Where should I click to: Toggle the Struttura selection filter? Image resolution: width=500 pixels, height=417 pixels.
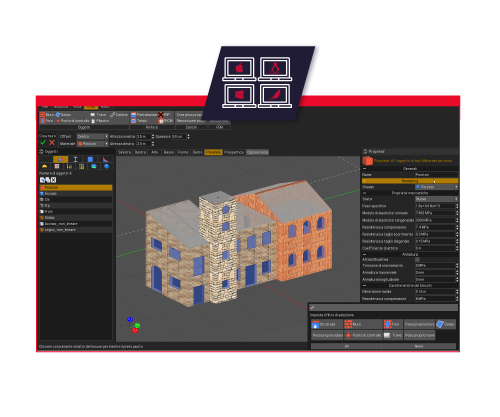click(327, 324)
